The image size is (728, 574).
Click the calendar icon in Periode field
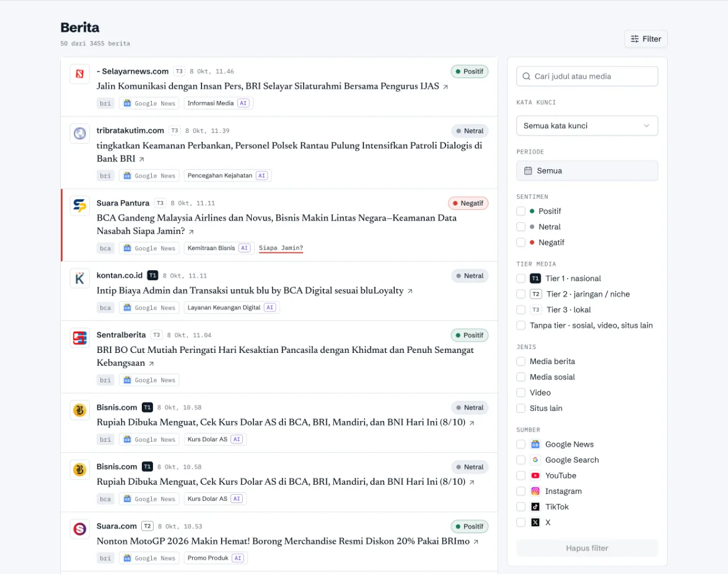pos(528,171)
